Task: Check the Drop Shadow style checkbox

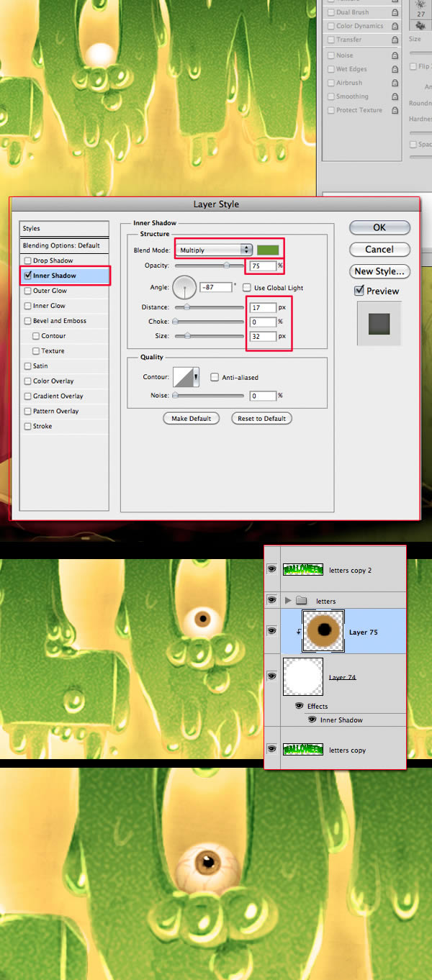Action: [28, 260]
